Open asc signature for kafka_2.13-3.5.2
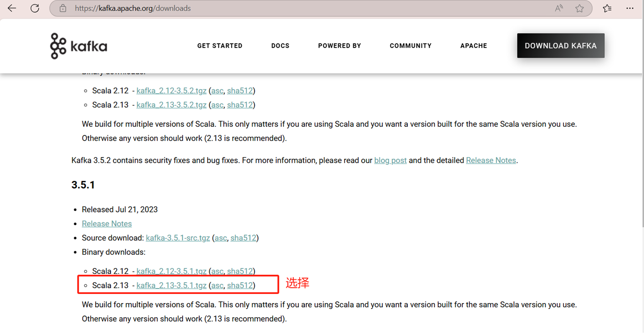Viewport: 644px width, 335px height. tap(218, 105)
